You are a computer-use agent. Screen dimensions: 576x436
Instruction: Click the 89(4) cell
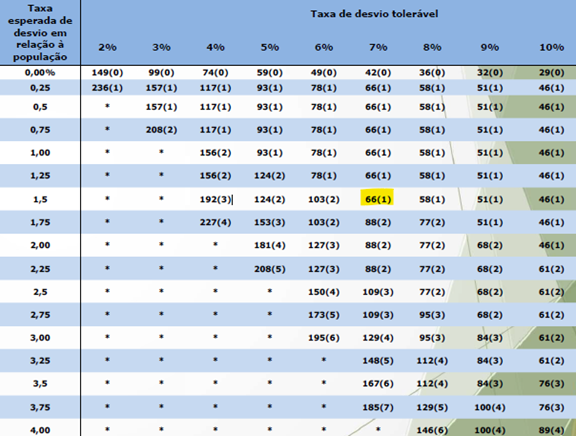click(x=551, y=430)
